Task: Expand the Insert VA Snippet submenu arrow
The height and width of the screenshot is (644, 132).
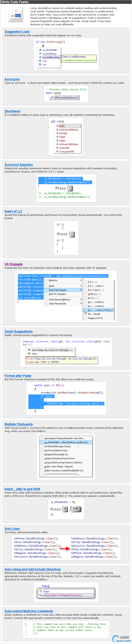Action: 81,290
